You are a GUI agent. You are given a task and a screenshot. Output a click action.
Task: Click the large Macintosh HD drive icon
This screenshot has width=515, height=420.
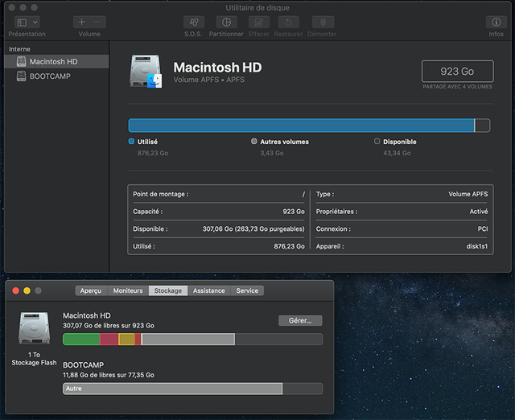146,72
